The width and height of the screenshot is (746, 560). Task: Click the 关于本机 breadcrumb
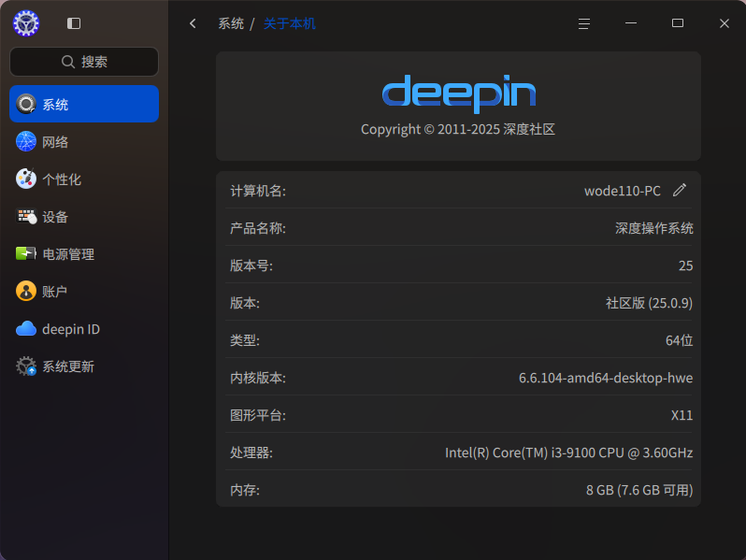click(289, 23)
